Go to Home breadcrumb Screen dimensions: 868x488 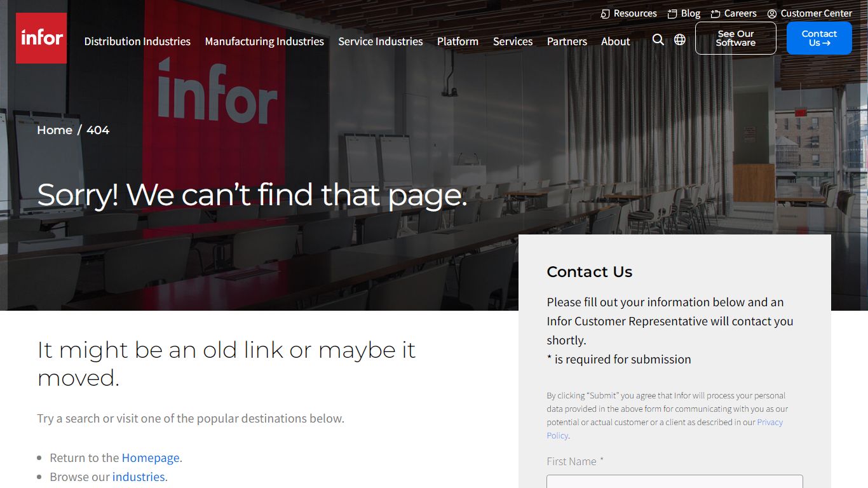pos(55,130)
